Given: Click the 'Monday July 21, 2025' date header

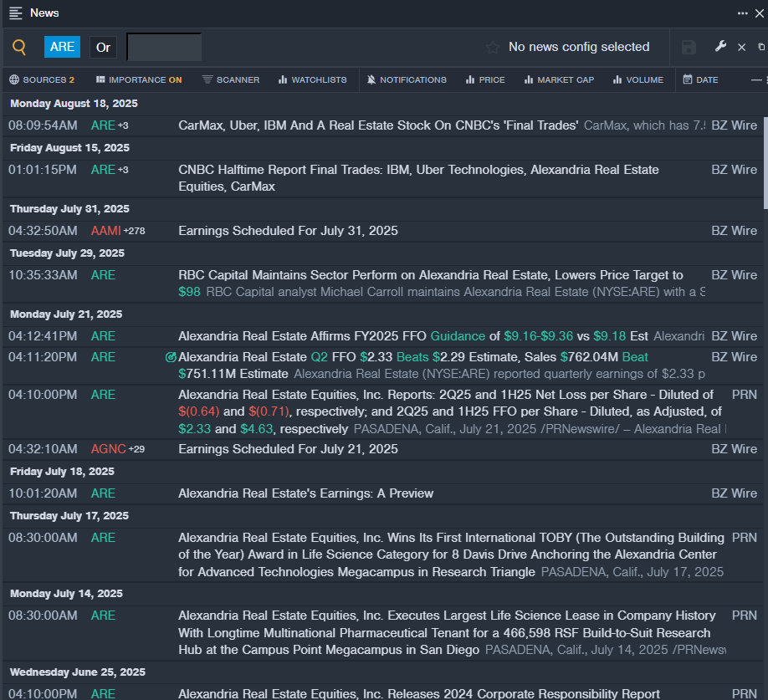Looking at the screenshot, I should tap(66, 314).
